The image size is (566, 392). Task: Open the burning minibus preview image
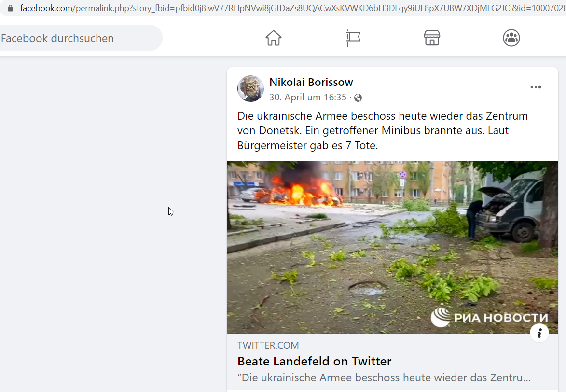point(392,247)
